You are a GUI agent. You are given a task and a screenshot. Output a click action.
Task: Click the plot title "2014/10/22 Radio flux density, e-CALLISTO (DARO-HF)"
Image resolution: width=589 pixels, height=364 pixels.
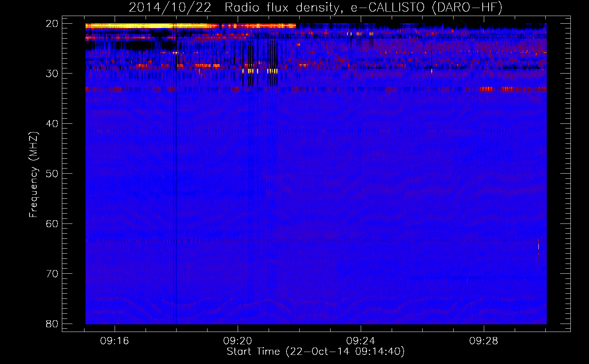tap(316, 7)
